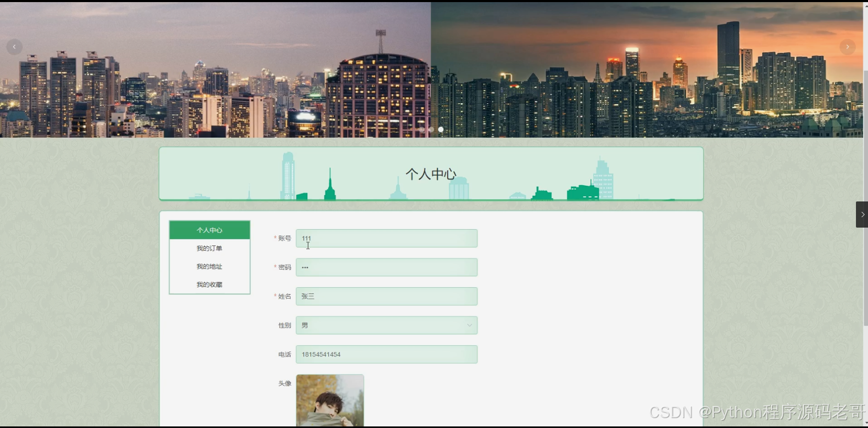Click the 性别 field label

pyautogui.click(x=284, y=325)
